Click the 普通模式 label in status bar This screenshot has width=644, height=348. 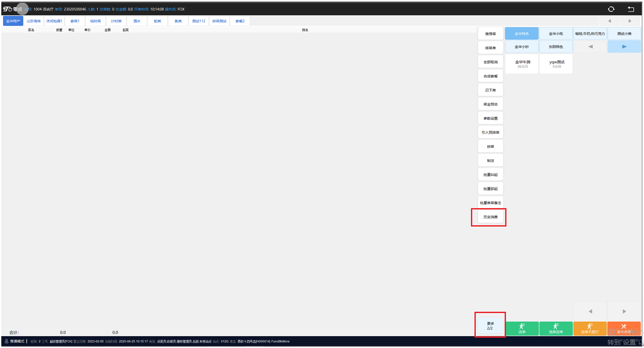[17, 341]
